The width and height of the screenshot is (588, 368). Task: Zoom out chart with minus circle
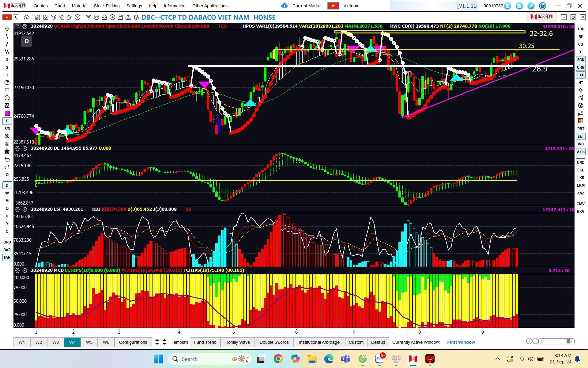point(535,341)
